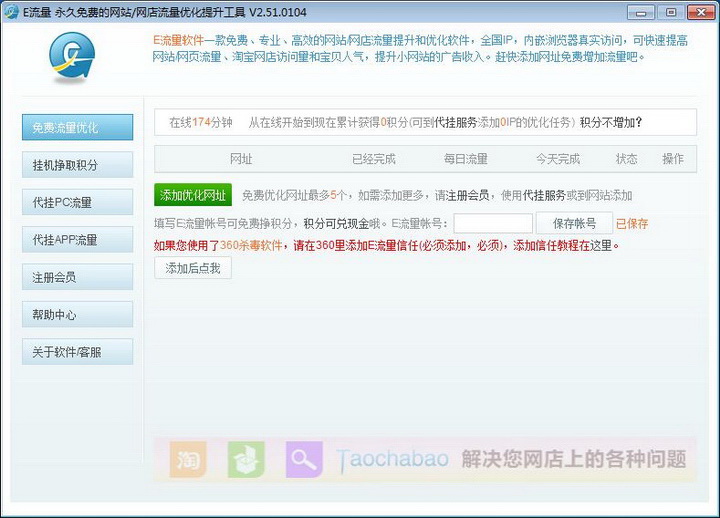Open the 挂机挣取积分 section
The width and height of the screenshot is (720, 518).
coord(78,165)
